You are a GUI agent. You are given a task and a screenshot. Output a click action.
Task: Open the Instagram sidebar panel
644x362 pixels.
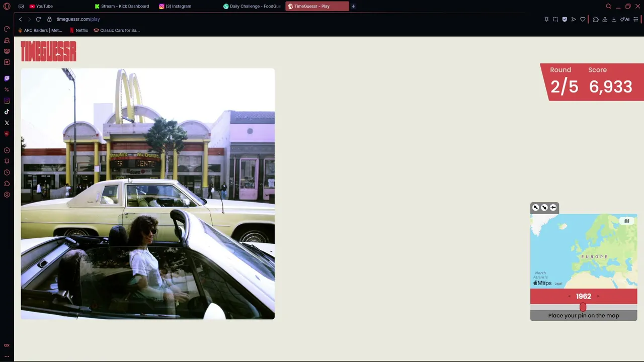(7, 101)
